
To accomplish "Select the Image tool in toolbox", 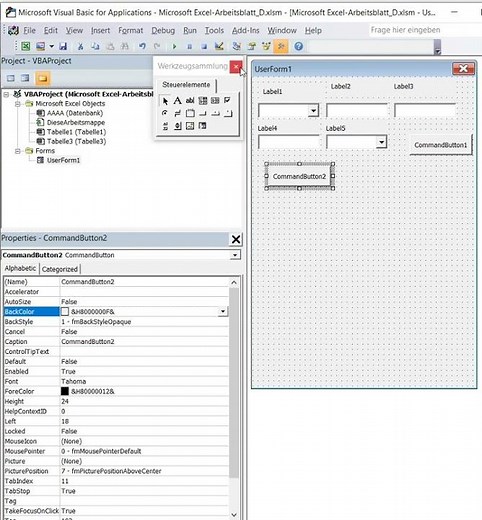I will click(190, 126).
